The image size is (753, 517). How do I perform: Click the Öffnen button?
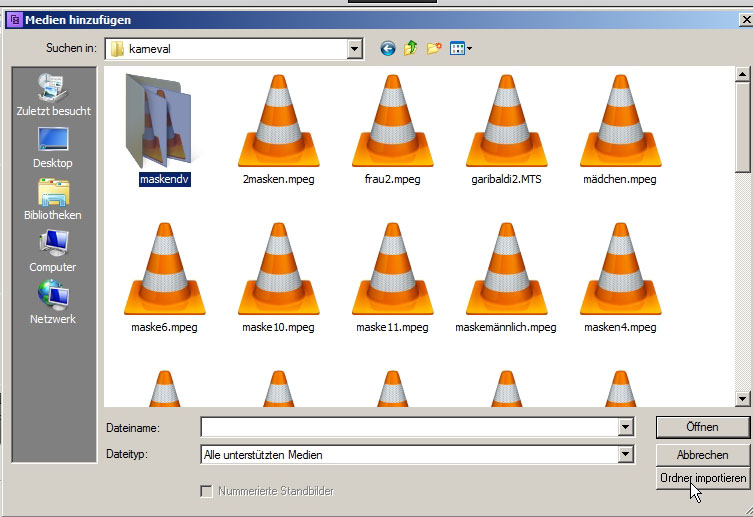point(702,427)
